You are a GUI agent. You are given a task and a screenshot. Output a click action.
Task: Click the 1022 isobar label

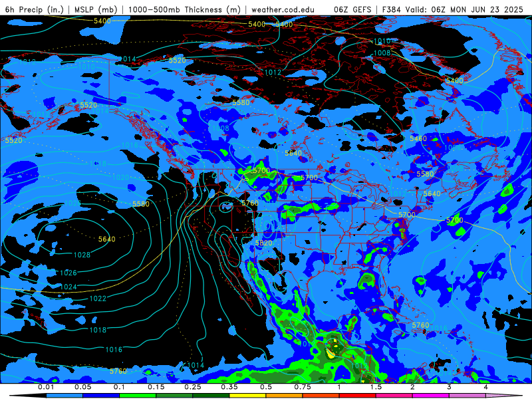pyautogui.click(x=98, y=299)
